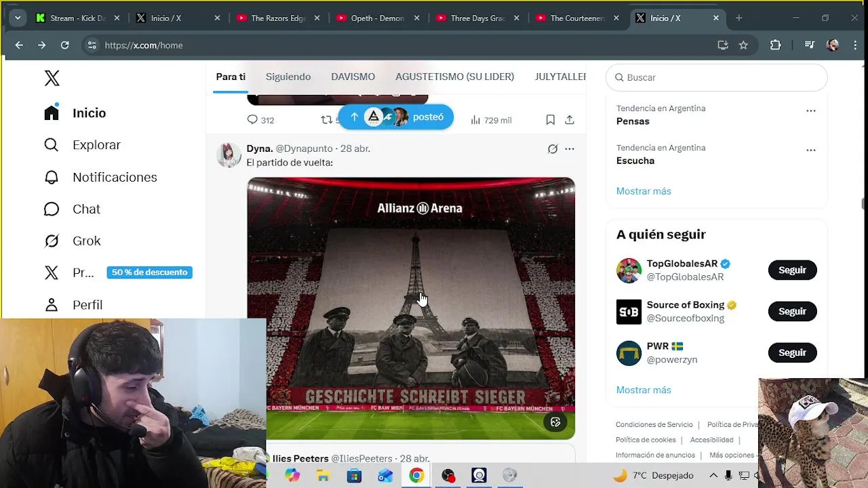Open Chat messages in sidebar
Viewport: 868px width, 488px height.
(x=72, y=209)
